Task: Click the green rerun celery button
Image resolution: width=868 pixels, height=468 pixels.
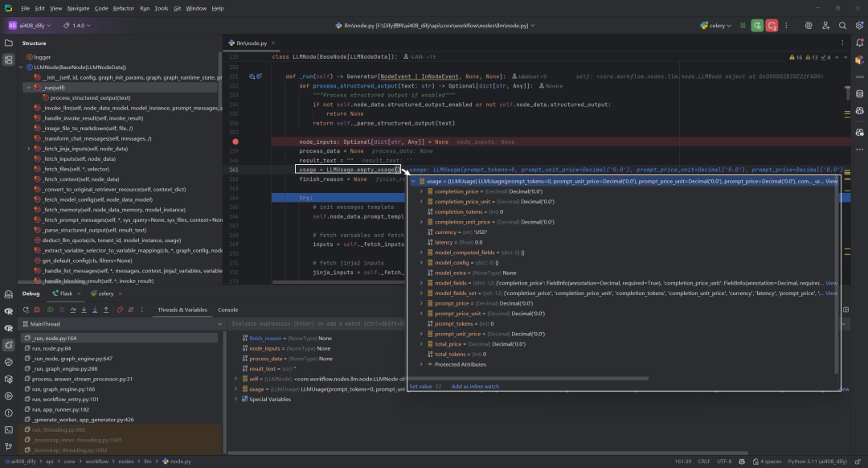Action: [x=757, y=26]
